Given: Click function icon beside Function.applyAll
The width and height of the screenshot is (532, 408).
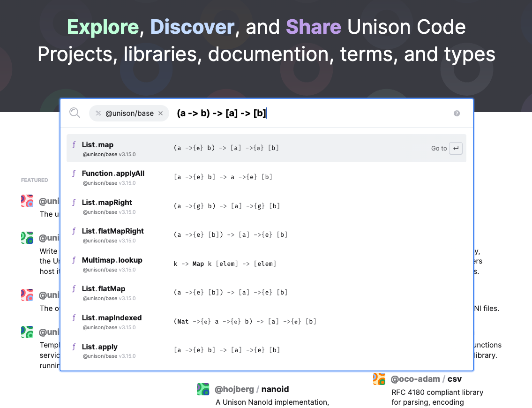Looking at the screenshot, I should pyautogui.click(x=74, y=174).
